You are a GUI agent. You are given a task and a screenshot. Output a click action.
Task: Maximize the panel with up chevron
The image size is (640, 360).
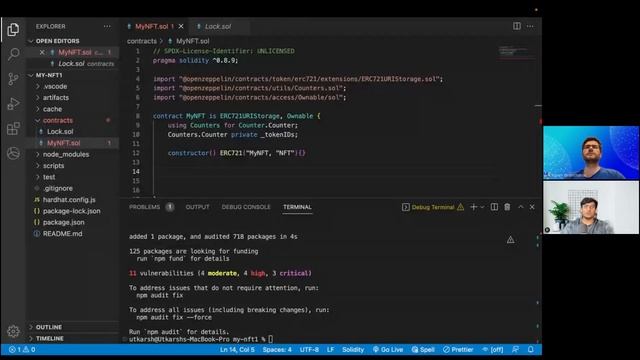[520, 207]
